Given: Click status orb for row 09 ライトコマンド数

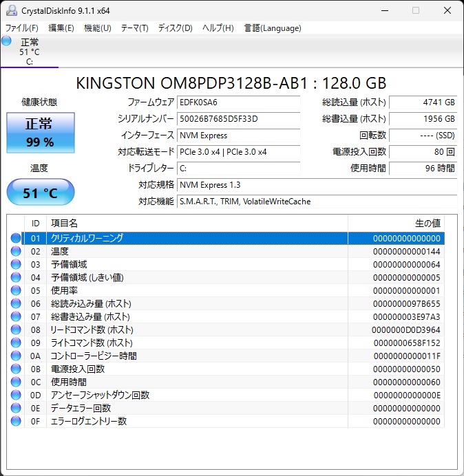Looking at the screenshot, I should coord(16,343).
